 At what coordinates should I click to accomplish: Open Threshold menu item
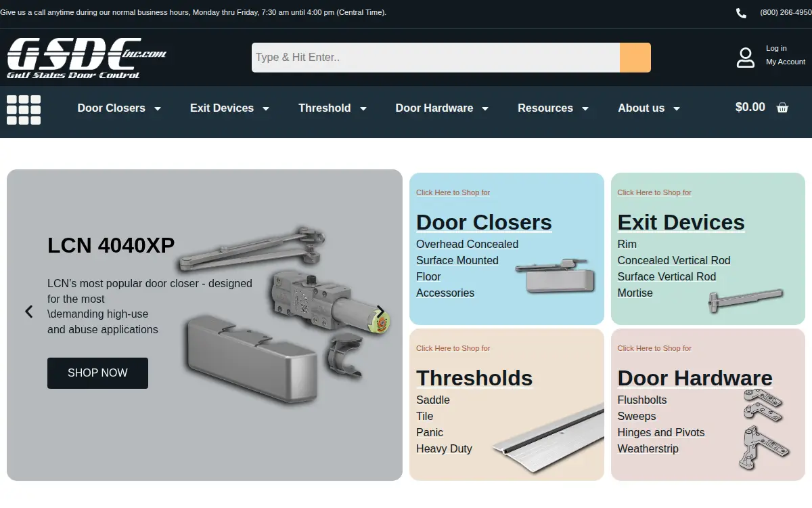click(x=325, y=108)
